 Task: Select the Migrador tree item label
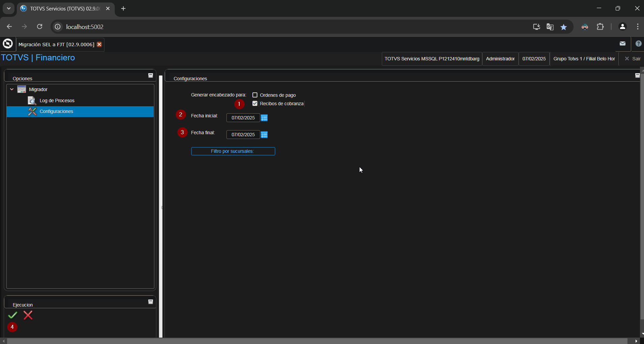(38, 89)
